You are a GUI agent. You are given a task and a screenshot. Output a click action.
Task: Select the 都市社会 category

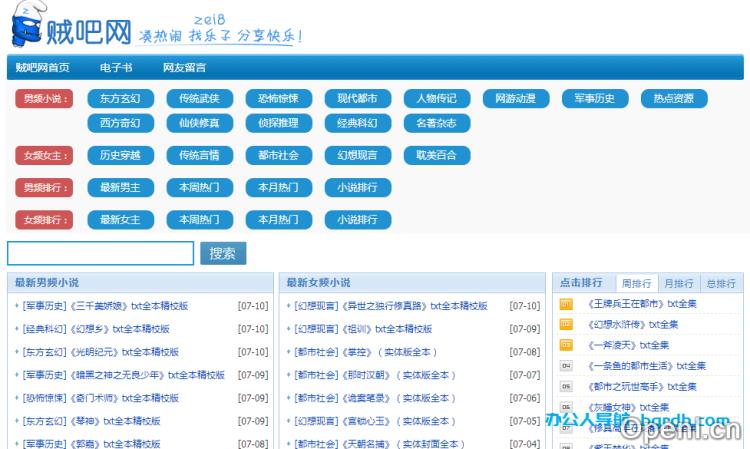278,155
